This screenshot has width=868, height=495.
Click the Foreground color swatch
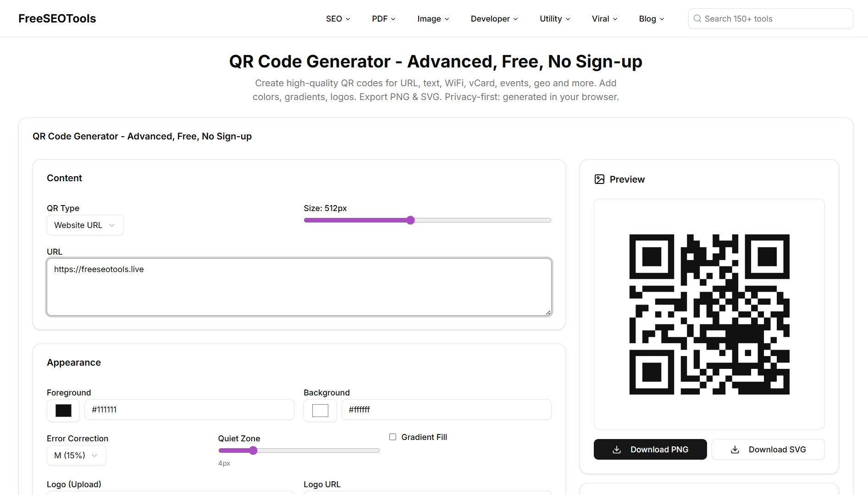point(63,410)
